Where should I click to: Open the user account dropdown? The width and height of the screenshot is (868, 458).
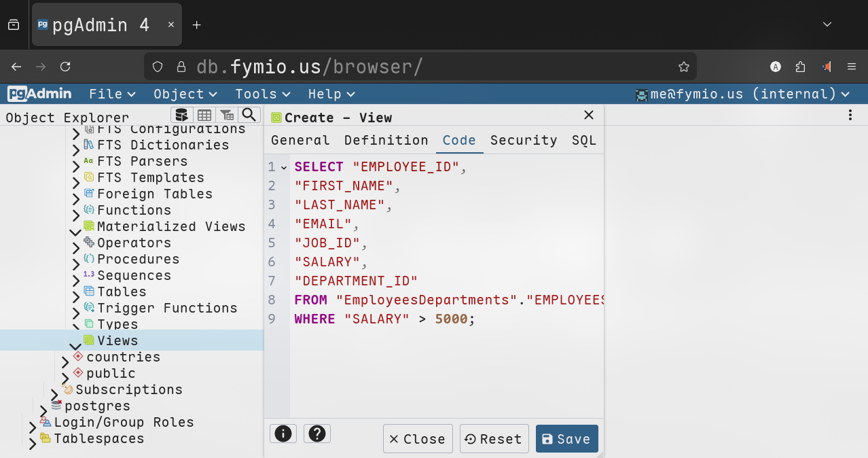click(742, 94)
